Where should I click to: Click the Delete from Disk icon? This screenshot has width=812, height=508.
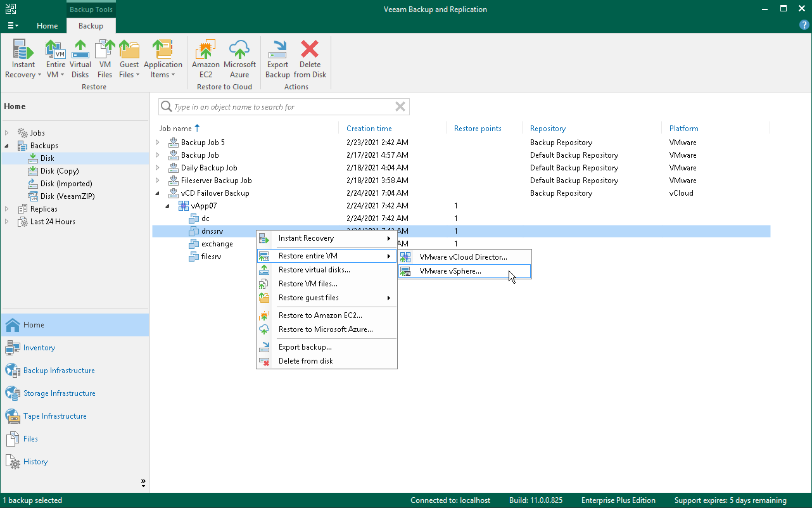(310, 57)
